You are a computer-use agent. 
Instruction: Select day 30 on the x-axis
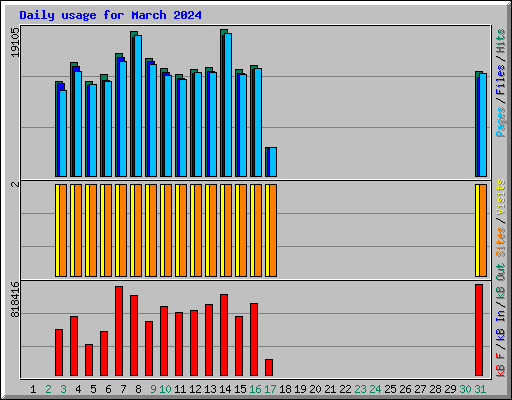pyautogui.click(x=465, y=389)
